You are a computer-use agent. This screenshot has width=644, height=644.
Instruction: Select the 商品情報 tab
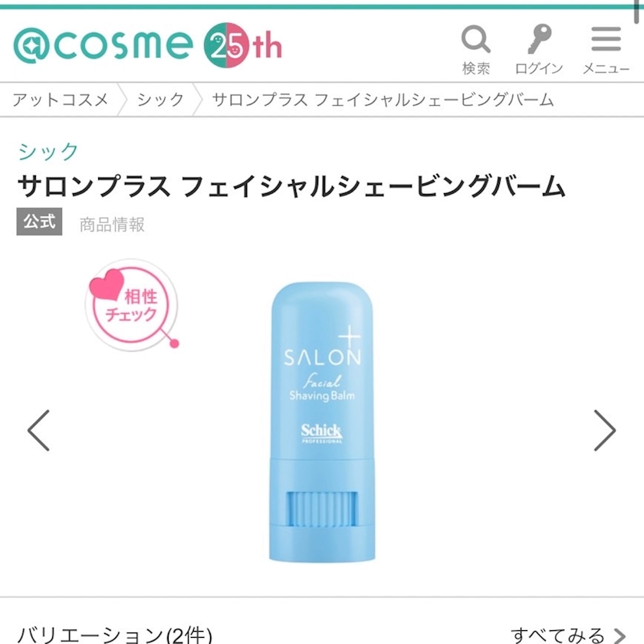click(112, 225)
